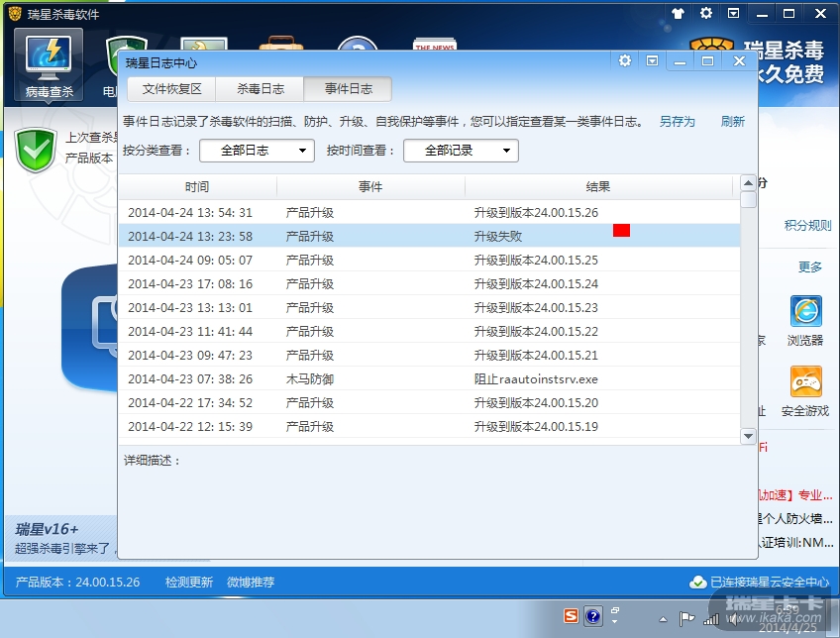Screen dimensions: 840x638
Task: Open the 瑞星日志中心 title bar menu icon
Action: click(x=652, y=61)
